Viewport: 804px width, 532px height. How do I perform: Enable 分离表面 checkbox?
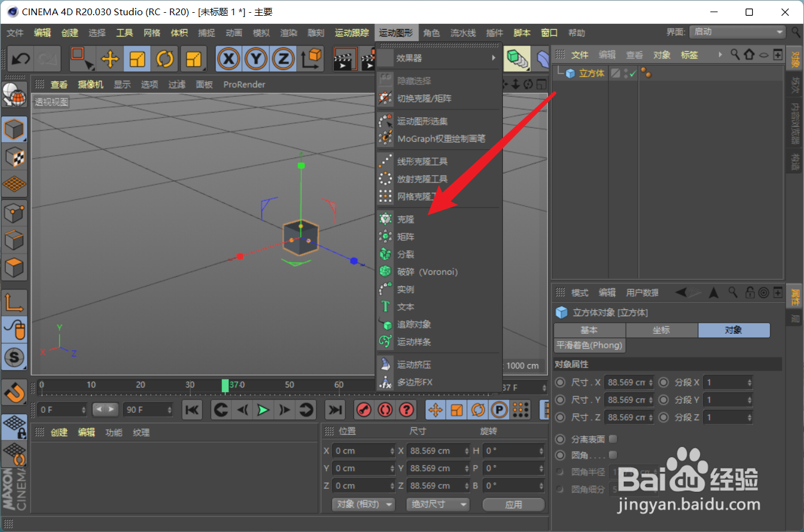pyautogui.click(x=613, y=439)
